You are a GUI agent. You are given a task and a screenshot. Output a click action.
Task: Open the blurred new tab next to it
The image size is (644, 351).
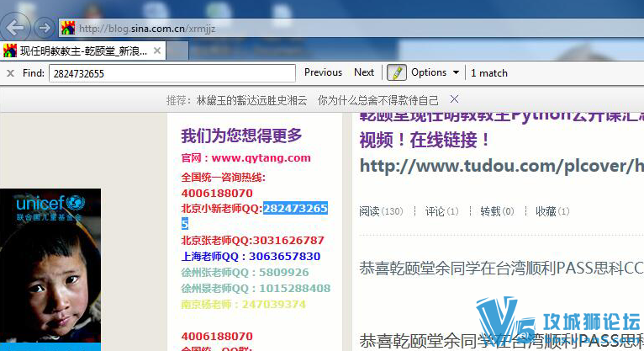(177, 51)
